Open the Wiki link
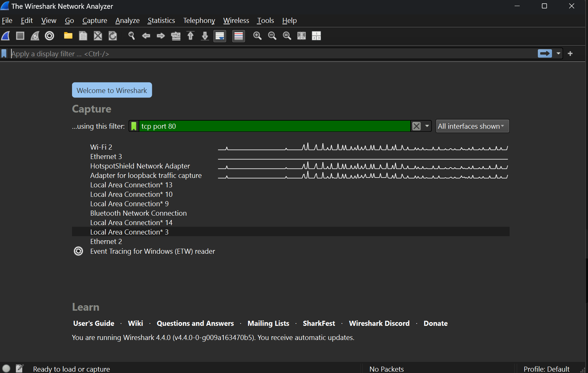 [136, 323]
